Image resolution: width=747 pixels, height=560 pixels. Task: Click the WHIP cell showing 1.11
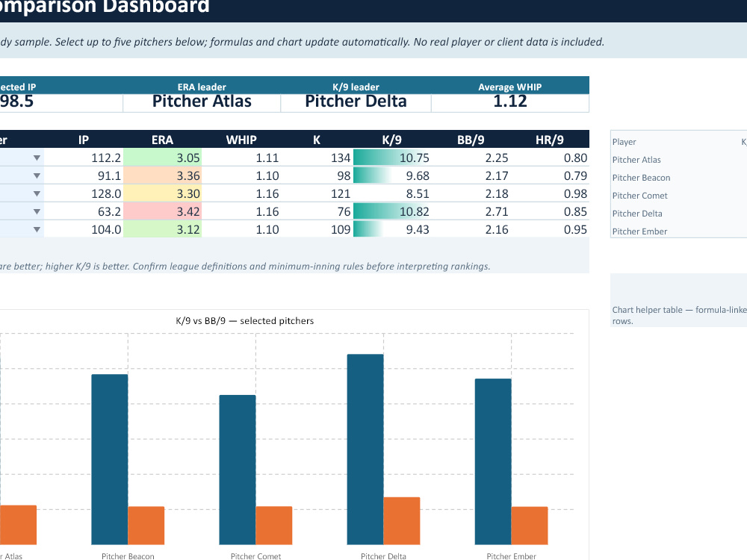(241, 158)
